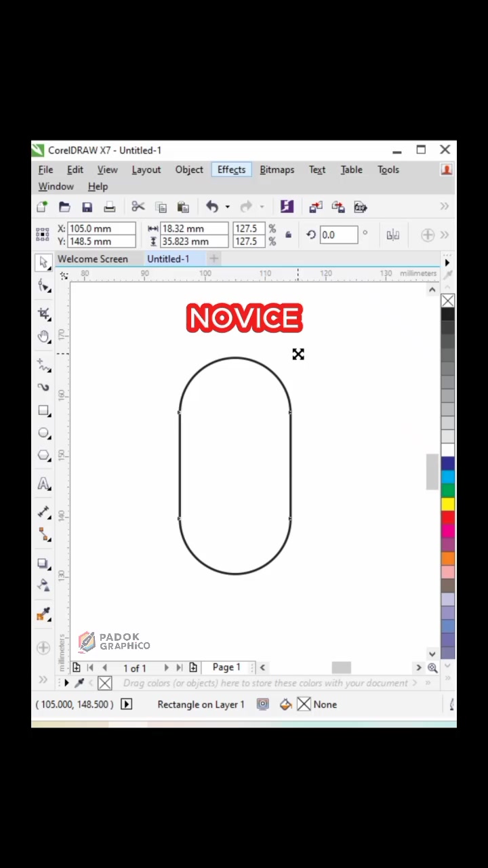The image size is (488, 868).
Task: Select the Pick tool
Action: pos(44,262)
